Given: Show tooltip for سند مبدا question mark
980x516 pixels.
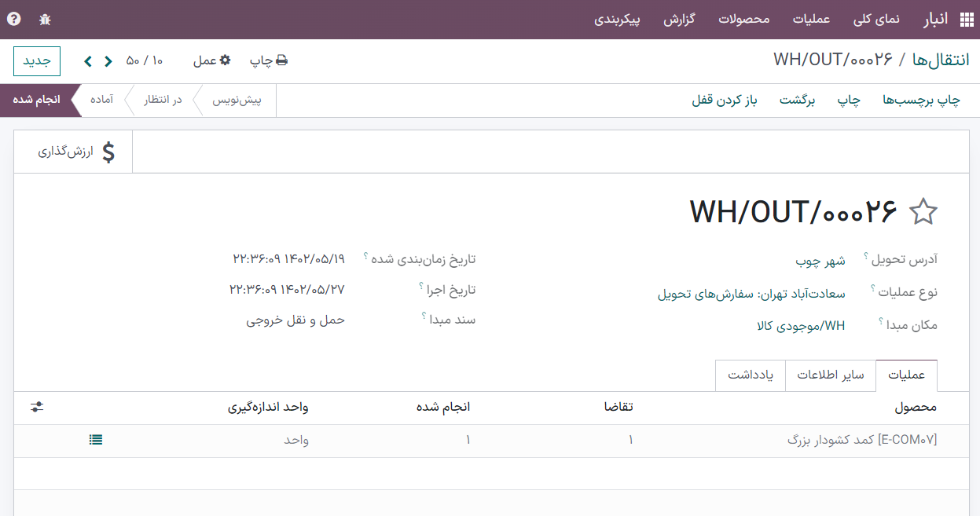Looking at the screenshot, I should 424,317.
